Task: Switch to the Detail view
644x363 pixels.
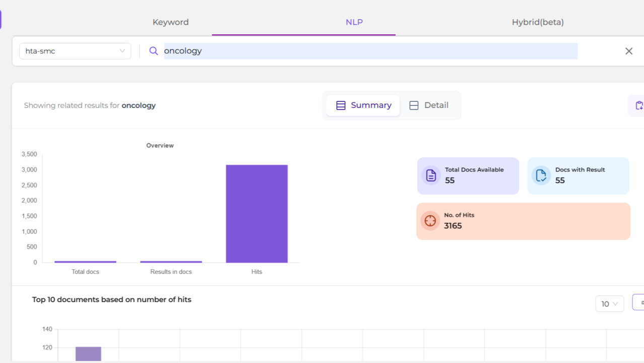Action: click(x=430, y=105)
